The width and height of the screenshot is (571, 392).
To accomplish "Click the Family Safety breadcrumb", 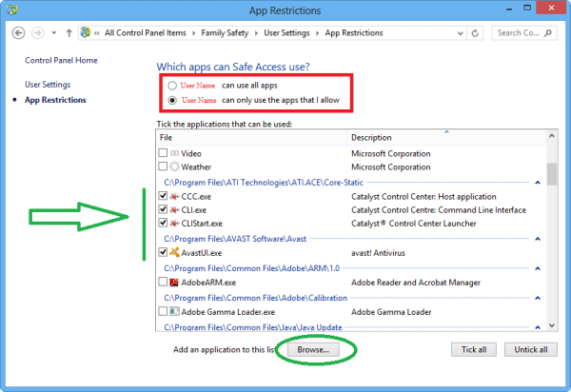I will pyautogui.click(x=232, y=33).
